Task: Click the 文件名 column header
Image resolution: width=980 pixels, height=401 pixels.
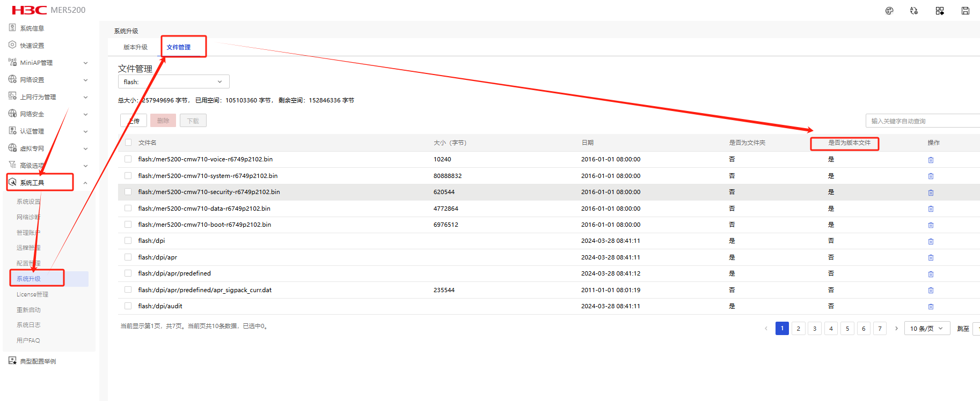Action: click(147, 143)
